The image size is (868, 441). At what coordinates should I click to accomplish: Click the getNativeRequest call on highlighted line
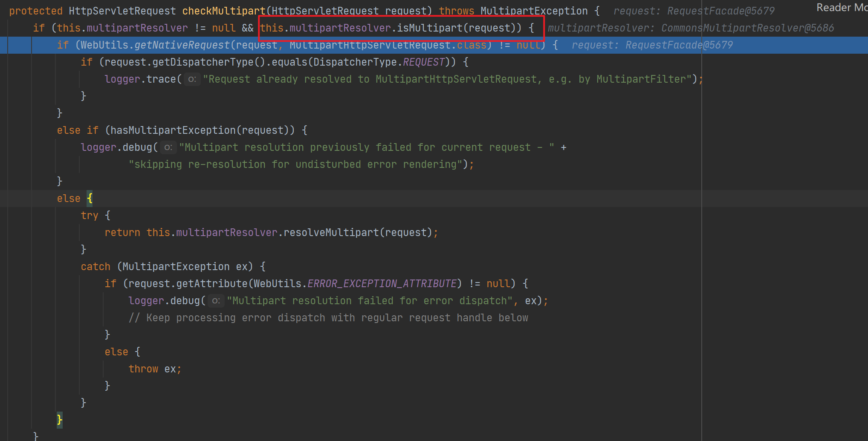click(x=182, y=45)
